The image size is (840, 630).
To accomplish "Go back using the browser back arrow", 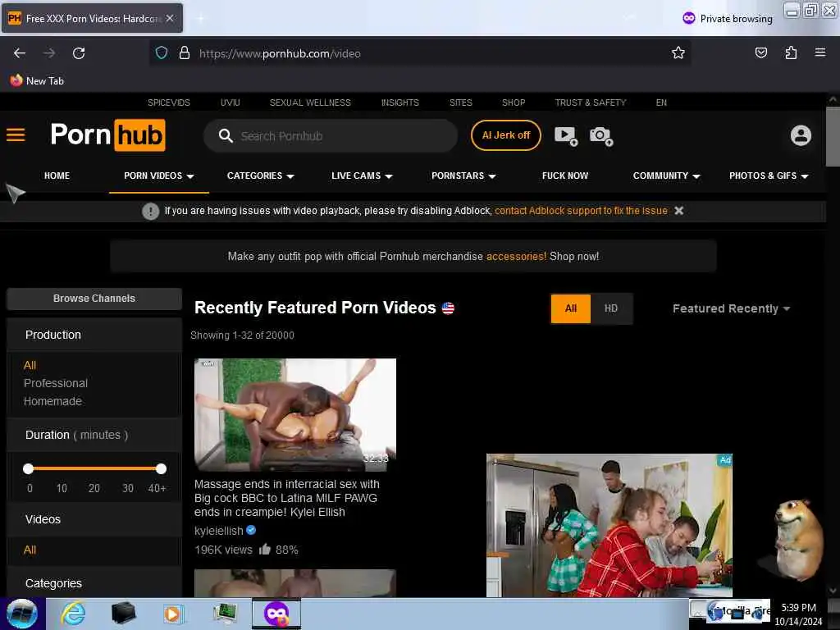I will click(20, 53).
